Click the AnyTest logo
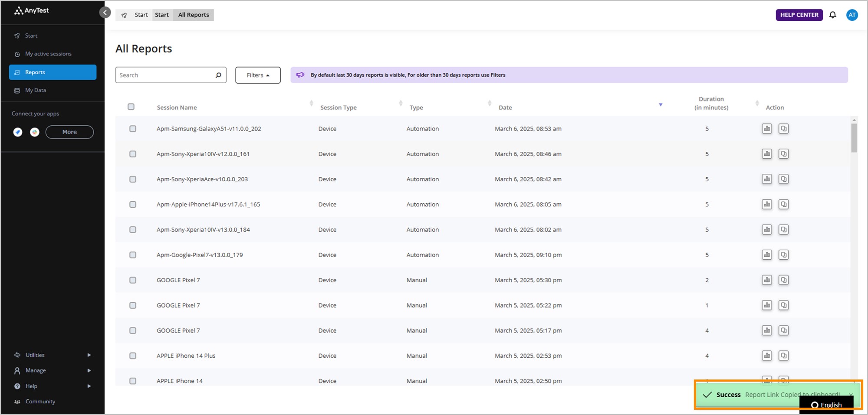 pyautogui.click(x=31, y=10)
